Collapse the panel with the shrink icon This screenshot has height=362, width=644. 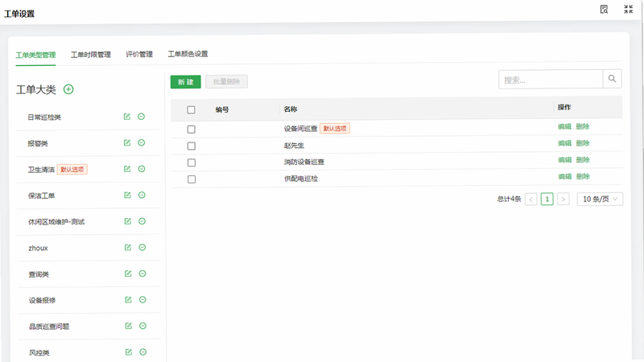pyautogui.click(x=629, y=10)
